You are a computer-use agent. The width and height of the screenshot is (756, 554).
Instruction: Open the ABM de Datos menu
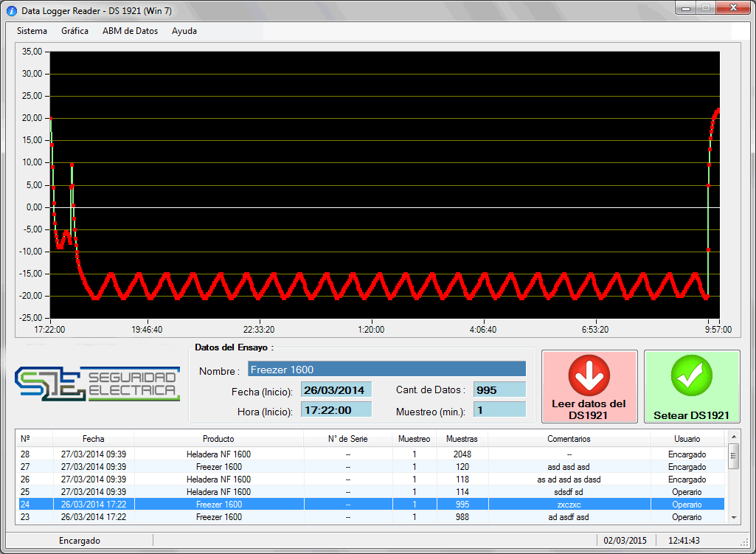click(130, 31)
